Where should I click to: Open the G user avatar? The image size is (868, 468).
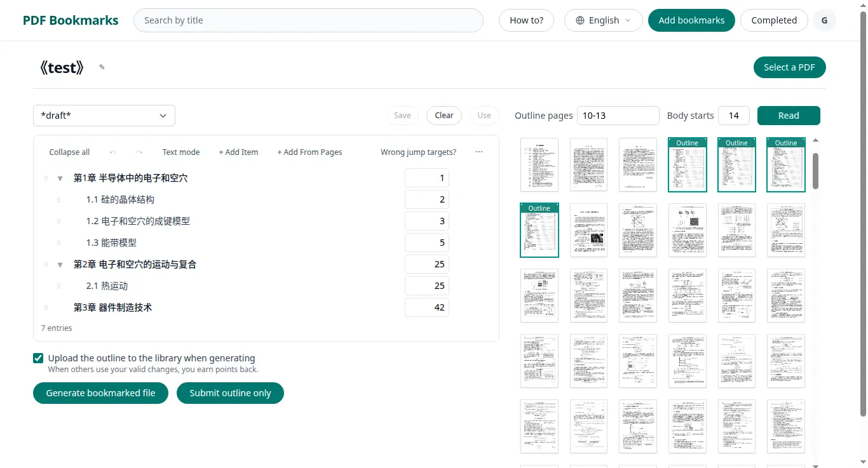click(825, 20)
